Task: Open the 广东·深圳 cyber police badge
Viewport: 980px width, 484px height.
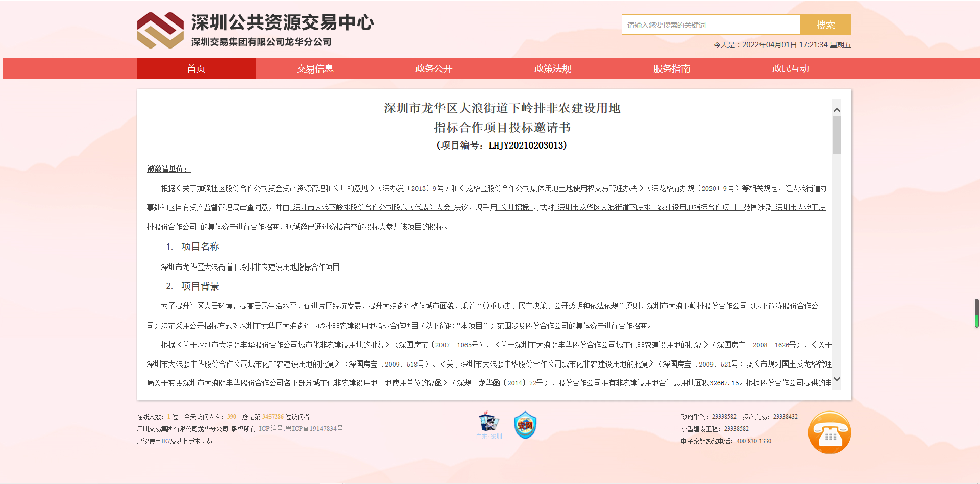Action: click(489, 425)
